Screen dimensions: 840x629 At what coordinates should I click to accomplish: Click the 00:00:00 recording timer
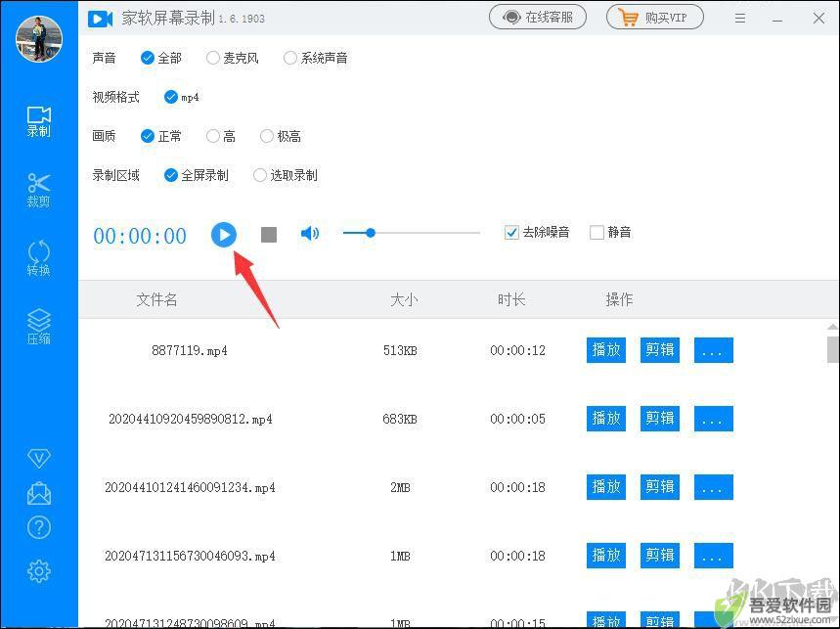140,236
